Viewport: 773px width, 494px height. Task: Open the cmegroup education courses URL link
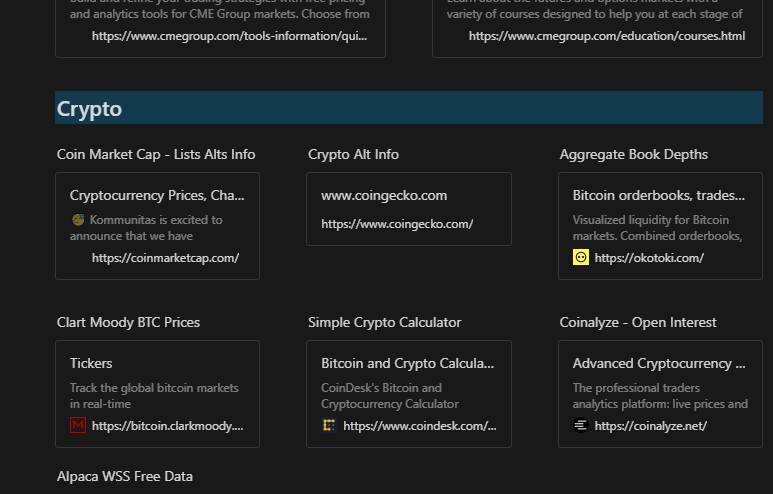[x=607, y=36]
